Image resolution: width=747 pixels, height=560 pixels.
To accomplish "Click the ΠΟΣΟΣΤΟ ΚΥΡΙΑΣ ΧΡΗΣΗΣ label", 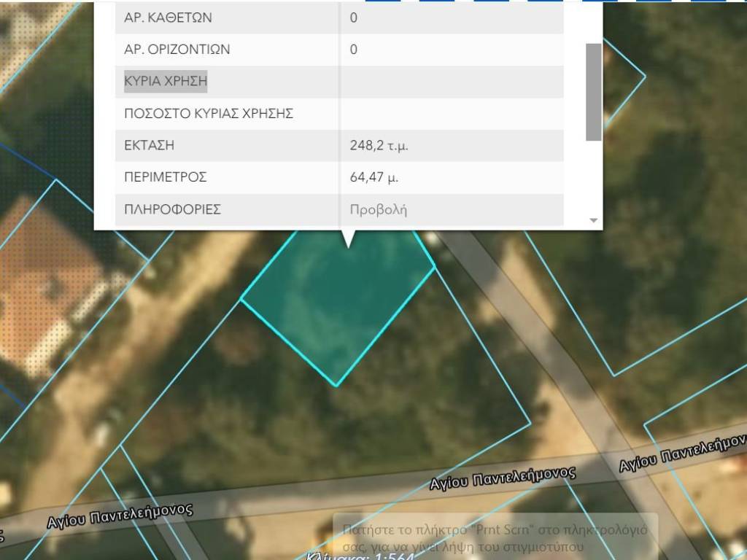I will point(209,114).
